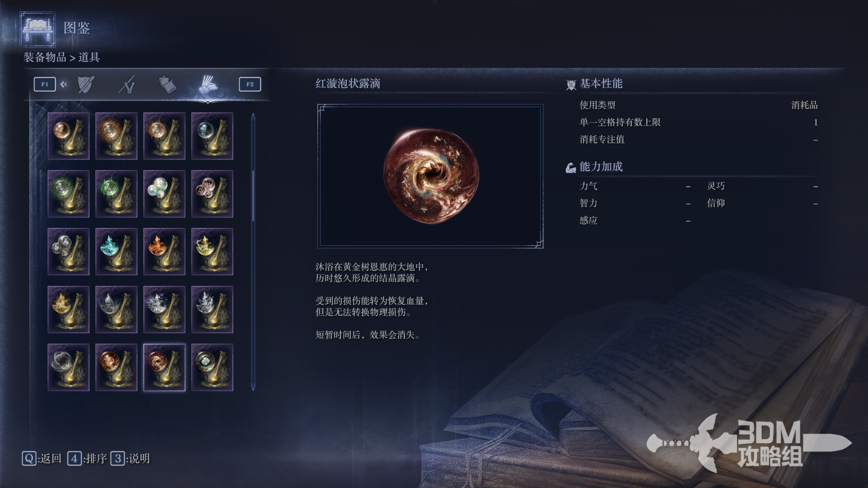Image resolution: width=868 pixels, height=488 pixels.
Task: Open the shield and sword equipment tab
Action: [x=86, y=84]
